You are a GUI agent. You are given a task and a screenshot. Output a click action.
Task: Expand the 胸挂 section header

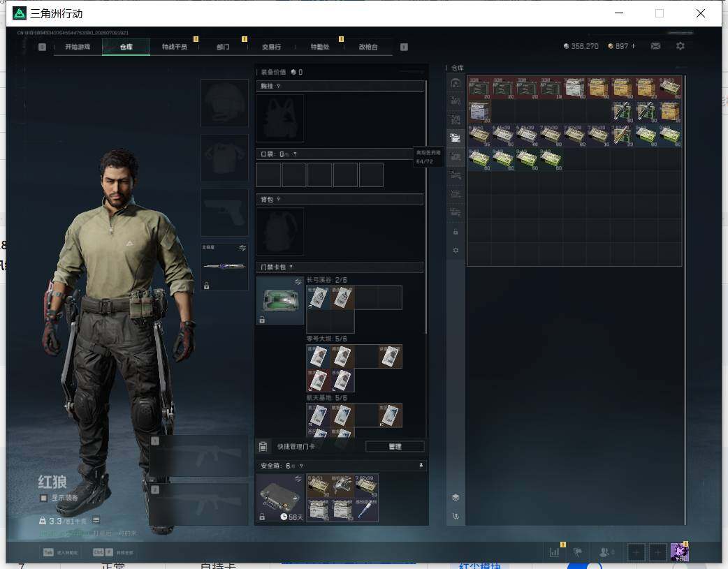pyautogui.click(x=340, y=87)
